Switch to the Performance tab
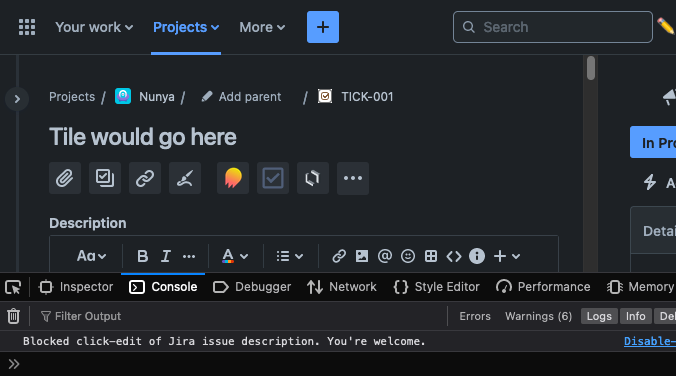 click(x=543, y=287)
